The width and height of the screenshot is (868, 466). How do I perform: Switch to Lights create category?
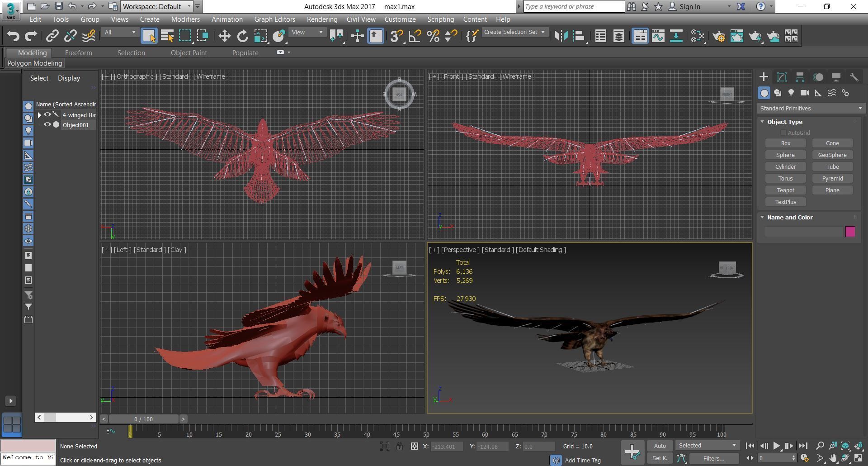[791, 93]
